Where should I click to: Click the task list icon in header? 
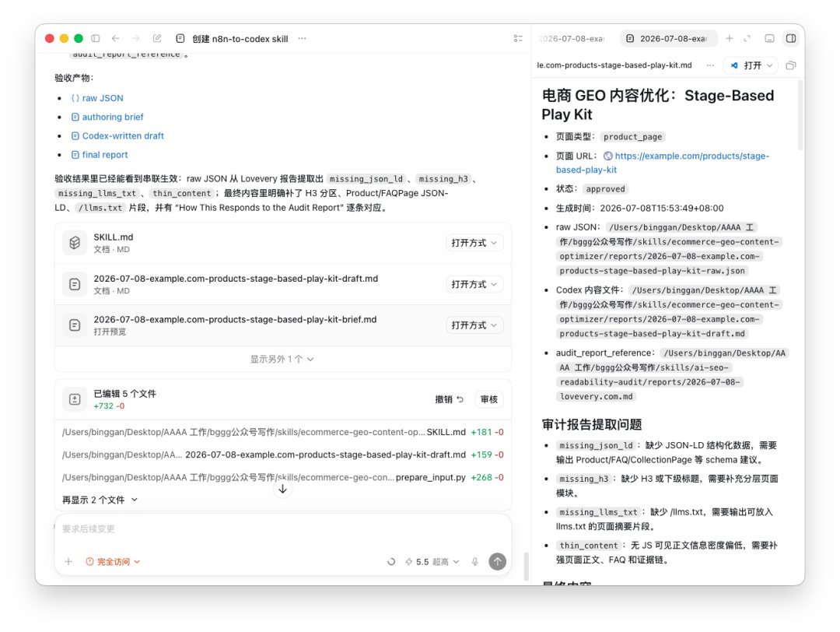tap(518, 39)
